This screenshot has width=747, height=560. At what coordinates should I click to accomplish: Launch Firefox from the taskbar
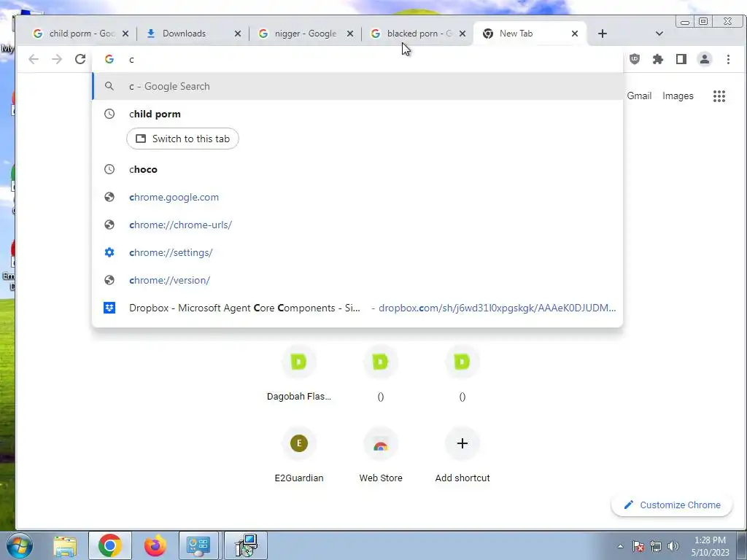coord(155,545)
